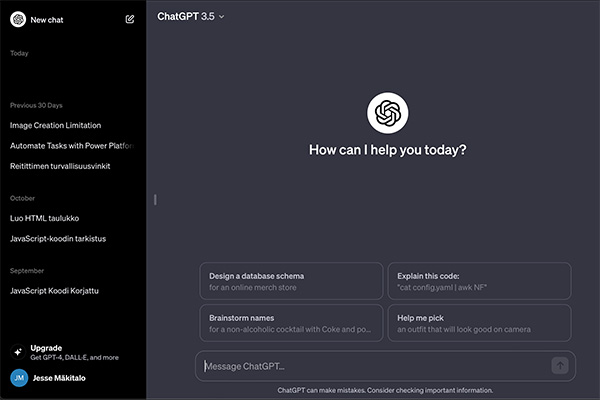
Task: Click the JM user avatar
Action: click(18, 378)
